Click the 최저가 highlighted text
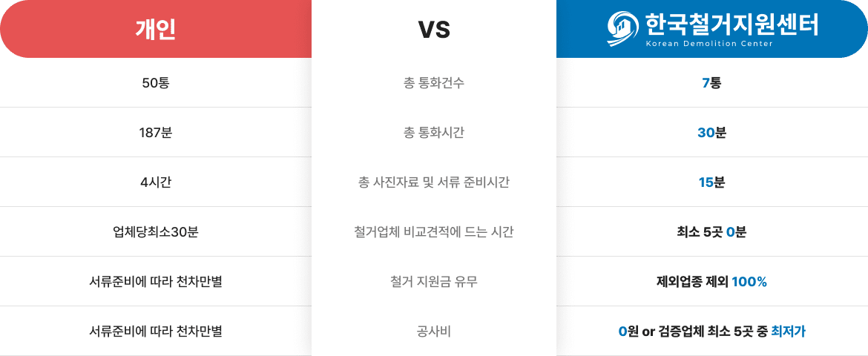This screenshot has height=356, width=868. click(x=789, y=332)
